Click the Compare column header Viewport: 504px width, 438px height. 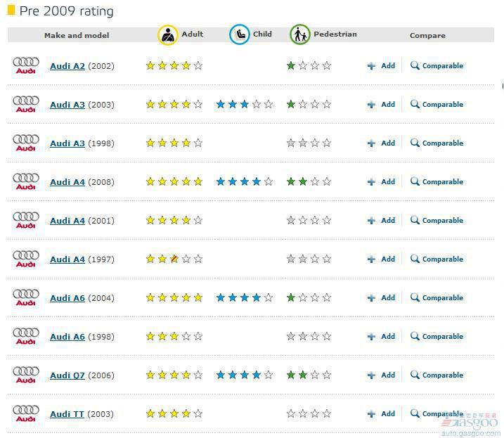pyautogui.click(x=427, y=35)
